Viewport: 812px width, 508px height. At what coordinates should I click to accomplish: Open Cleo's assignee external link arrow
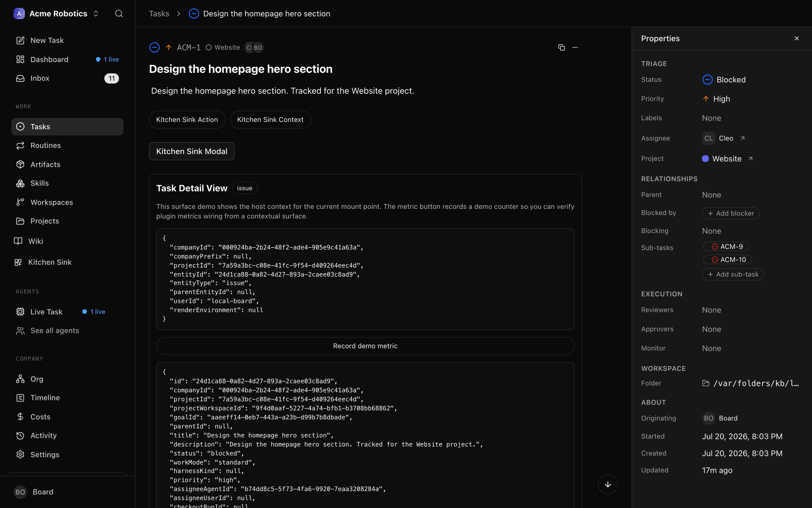(743, 138)
